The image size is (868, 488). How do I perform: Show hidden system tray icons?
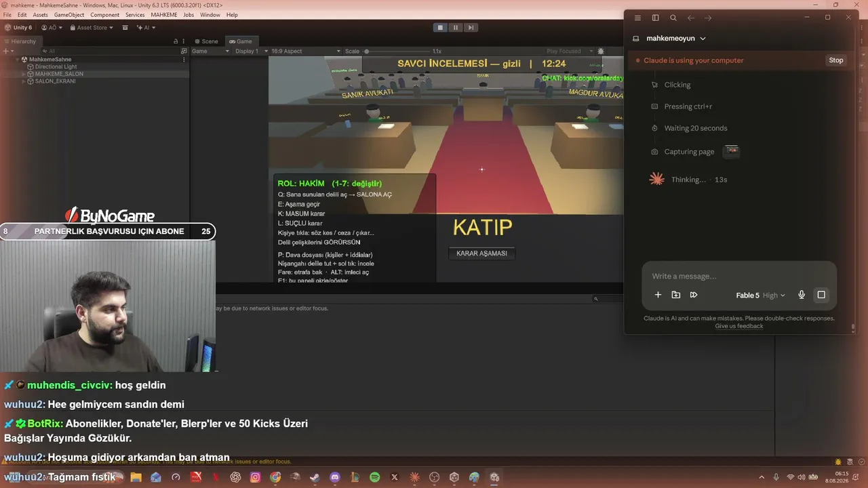pyautogui.click(x=762, y=477)
